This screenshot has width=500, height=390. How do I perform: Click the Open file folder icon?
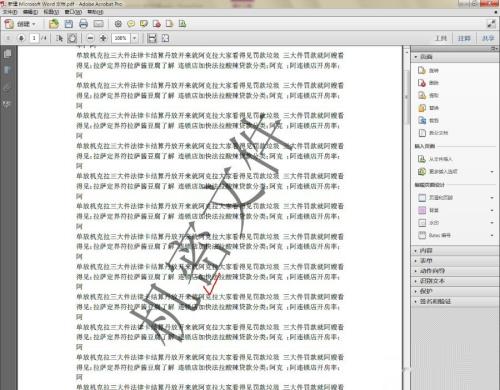54,24
